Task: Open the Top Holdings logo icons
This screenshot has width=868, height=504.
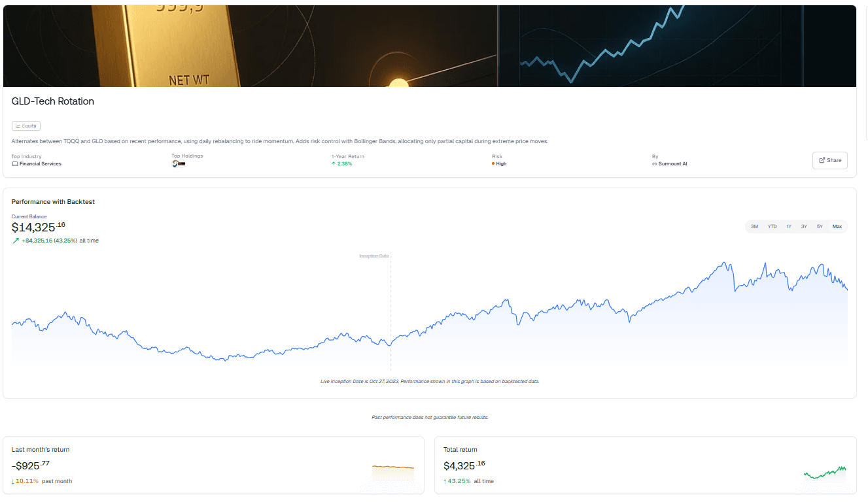Action: pos(179,164)
